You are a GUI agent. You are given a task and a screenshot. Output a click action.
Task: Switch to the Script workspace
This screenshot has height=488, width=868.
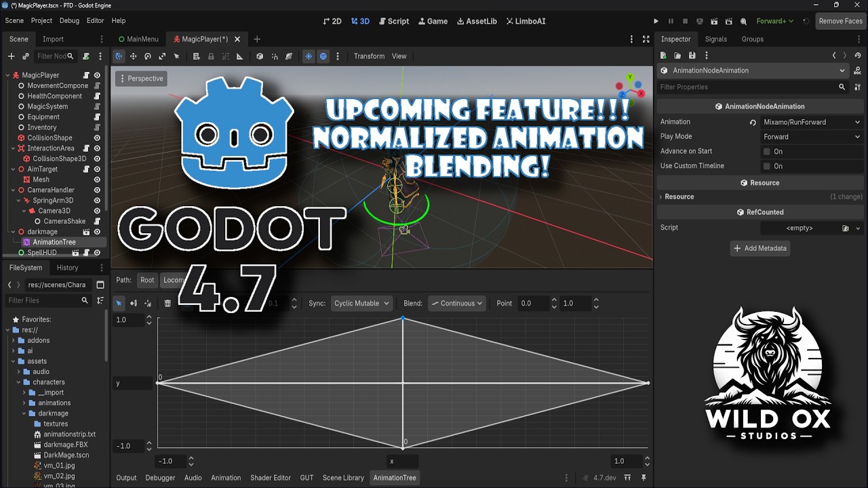pyautogui.click(x=393, y=21)
